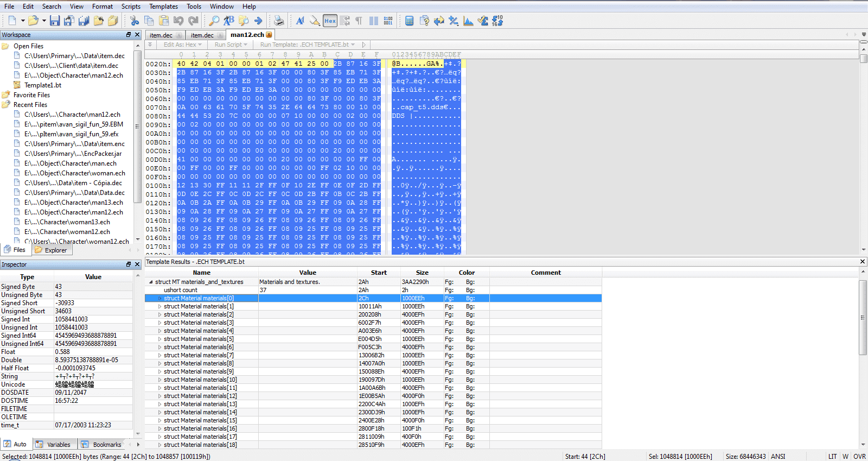Click the Replace (AB) icon
This screenshot has width=868, height=461.
click(x=229, y=21)
